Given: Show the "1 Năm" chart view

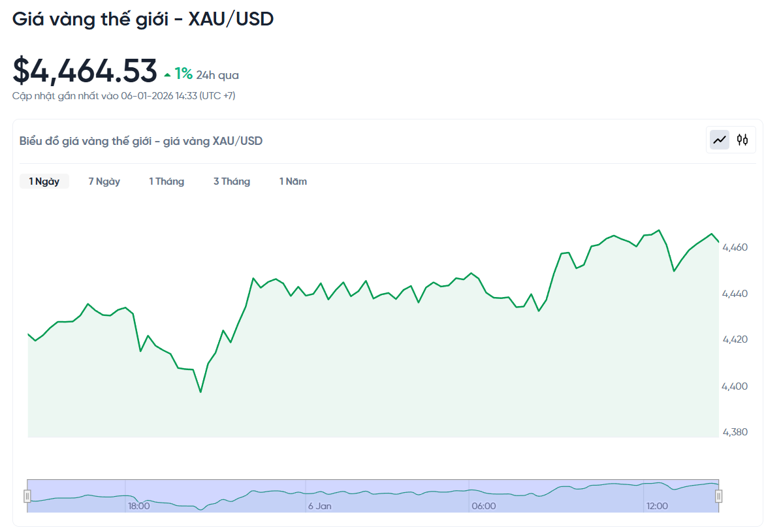Looking at the screenshot, I should tap(293, 181).
